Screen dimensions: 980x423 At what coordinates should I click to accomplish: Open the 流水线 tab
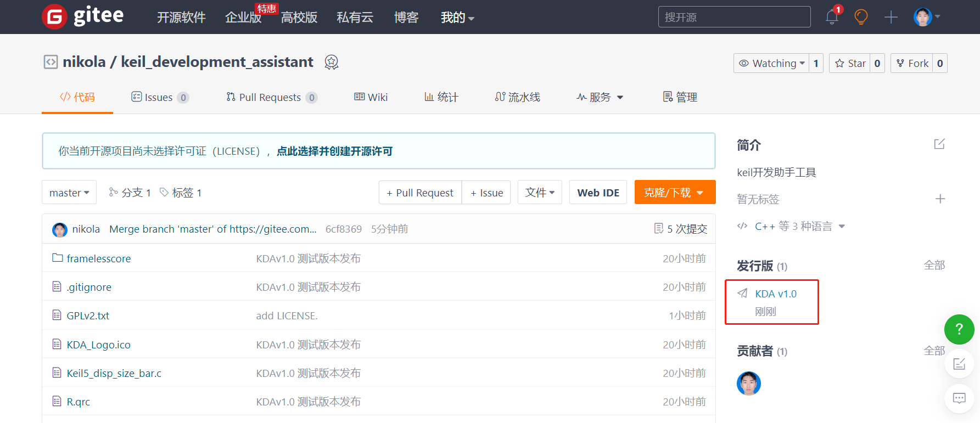pos(517,97)
